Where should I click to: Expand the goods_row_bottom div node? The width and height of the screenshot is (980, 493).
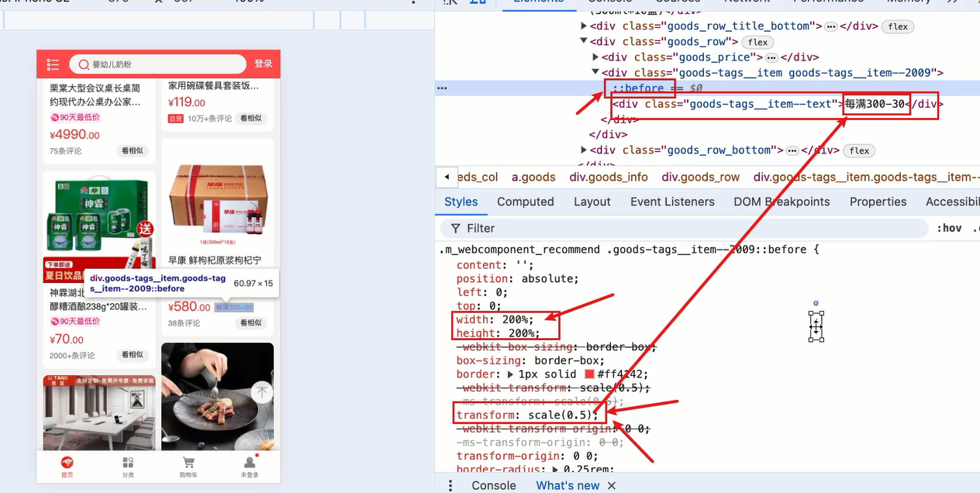[x=584, y=150]
